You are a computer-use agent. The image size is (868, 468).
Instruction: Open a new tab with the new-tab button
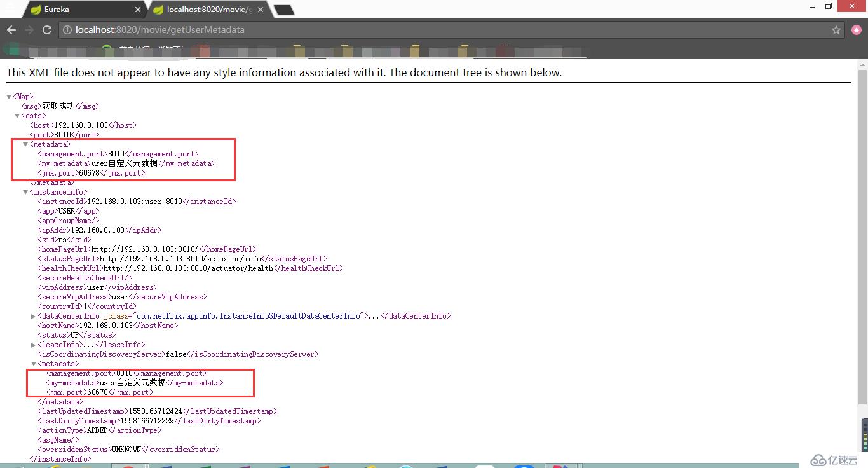[283, 10]
